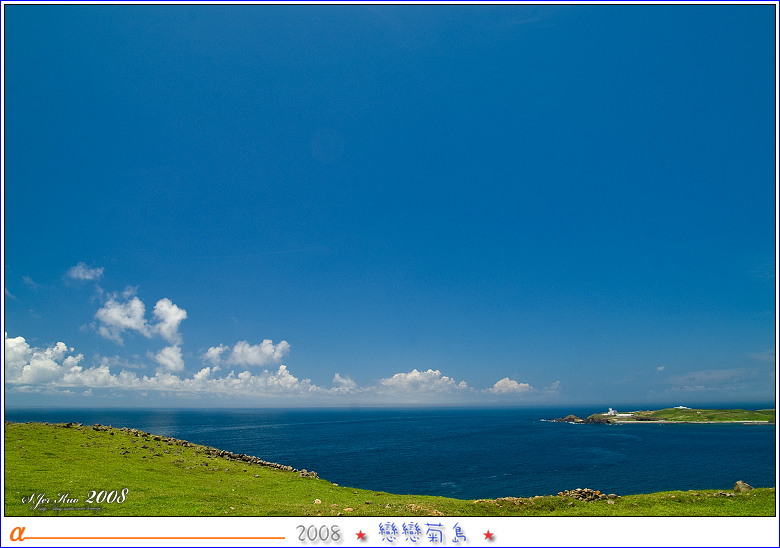Click the orange "a" logo in the caption bar
780x548 pixels.
click(16, 534)
